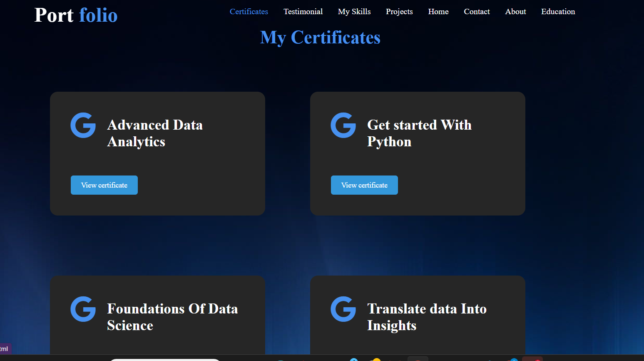The width and height of the screenshot is (644, 361).
Task: Click the Google icon on Foundations Of Data Science card
Action: pos(83,309)
